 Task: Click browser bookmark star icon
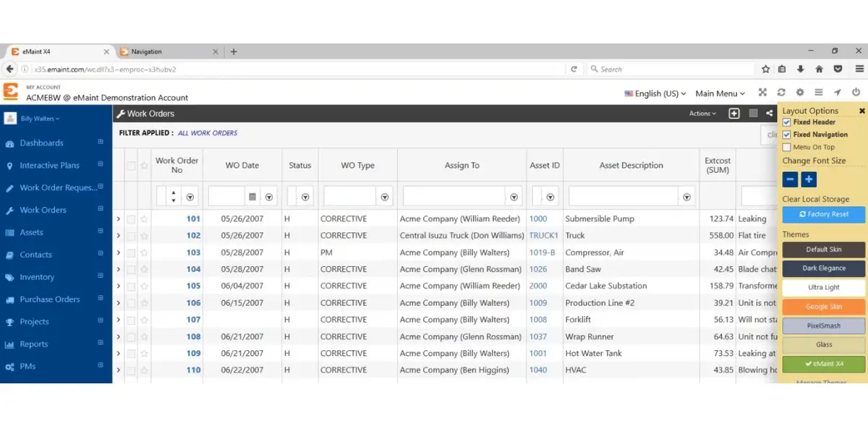[x=765, y=69]
